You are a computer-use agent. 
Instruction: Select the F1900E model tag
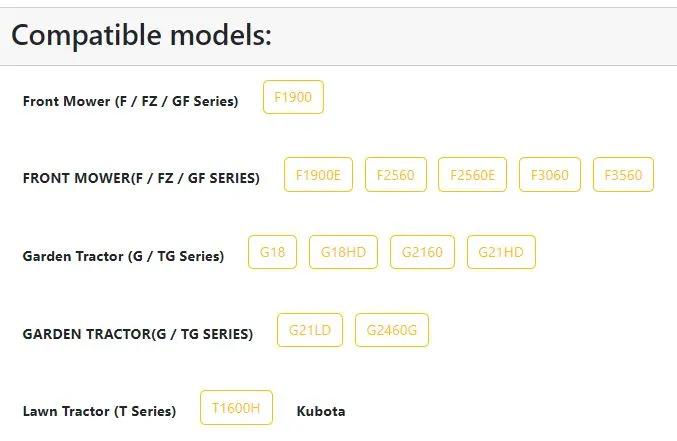[x=318, y=174]
